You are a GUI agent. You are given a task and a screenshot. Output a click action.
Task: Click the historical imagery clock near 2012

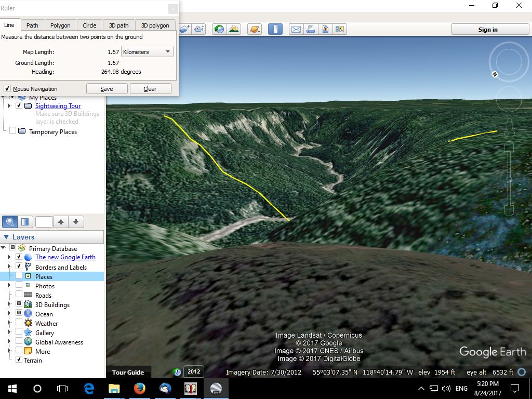tap(177, 372)
